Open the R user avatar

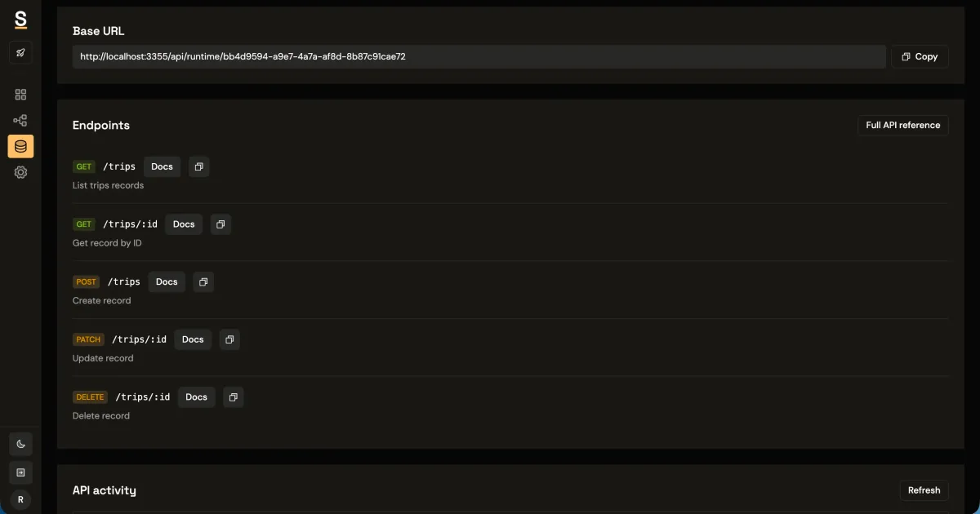click(20, 498)
